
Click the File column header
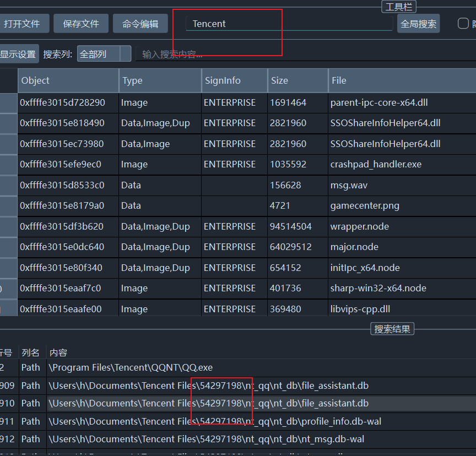click(402, 80)
